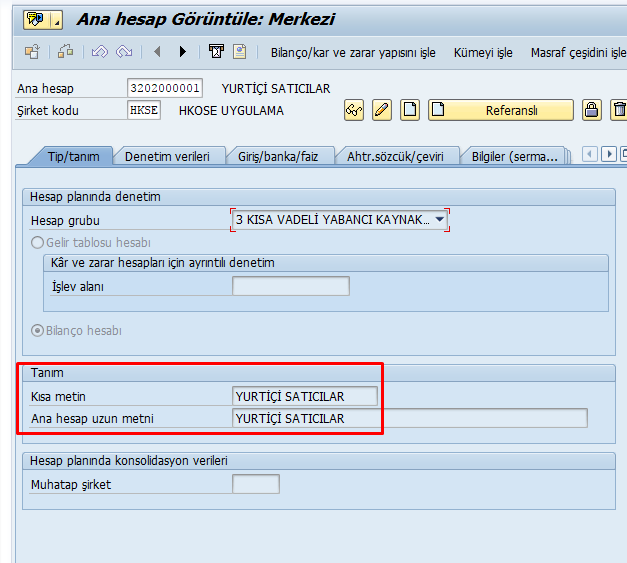Click the YURTİÇİ SATICILAR text beside account number

tap(276, 88)
